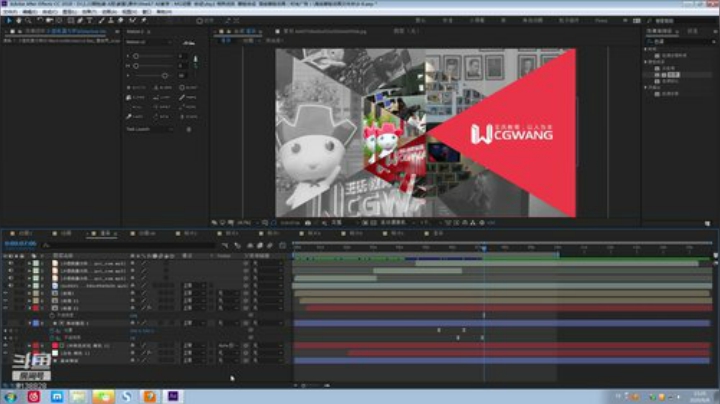Click the timeline current timecode display
The width and height of the screenshot is (720, 404).
click(21, 243)
